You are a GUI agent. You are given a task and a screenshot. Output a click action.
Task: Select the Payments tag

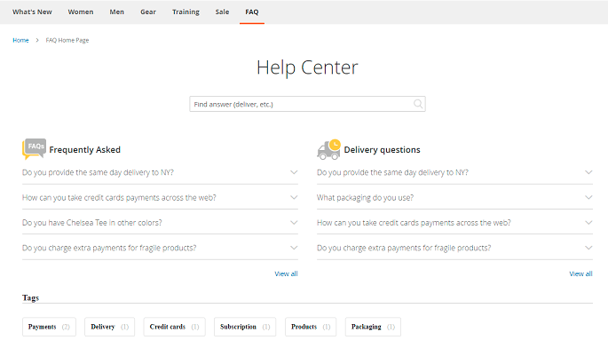pos(49,327)
